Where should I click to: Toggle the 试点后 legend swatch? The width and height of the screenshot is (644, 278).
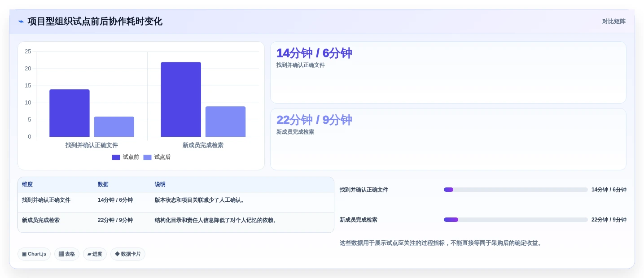pos(147,157)
